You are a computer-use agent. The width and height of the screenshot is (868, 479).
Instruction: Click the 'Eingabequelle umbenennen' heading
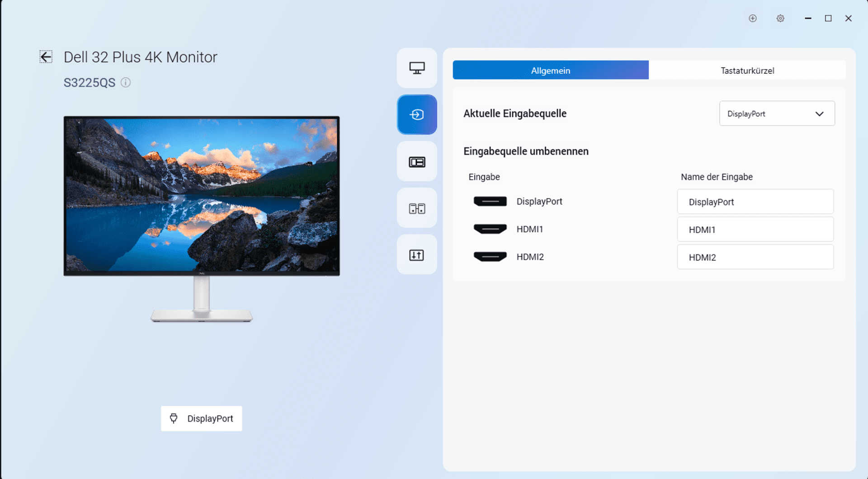tap(526, 151)
